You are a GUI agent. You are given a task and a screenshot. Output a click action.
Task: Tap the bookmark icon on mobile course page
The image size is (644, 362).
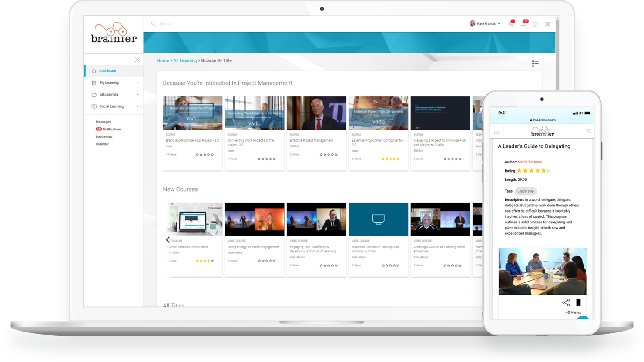pyautogui.click(x=579, y=302)
